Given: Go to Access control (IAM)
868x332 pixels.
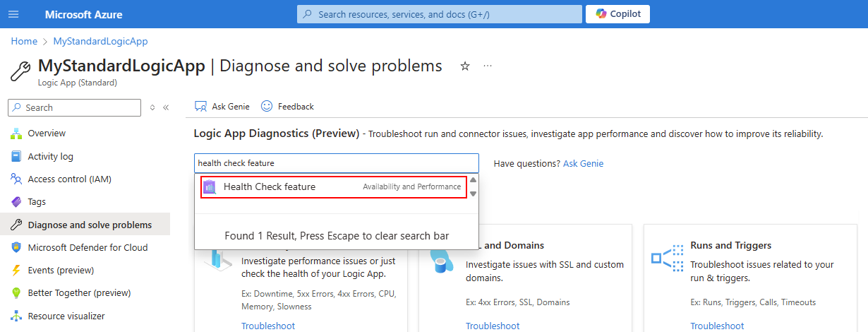Looking at the screenshot, I should (x=69, y=179).
